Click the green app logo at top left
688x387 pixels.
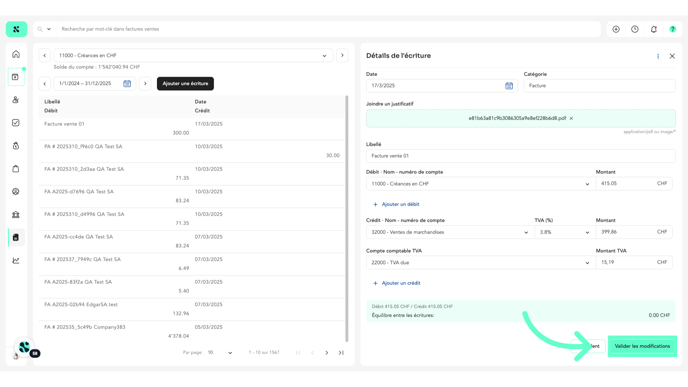point(16,29)
